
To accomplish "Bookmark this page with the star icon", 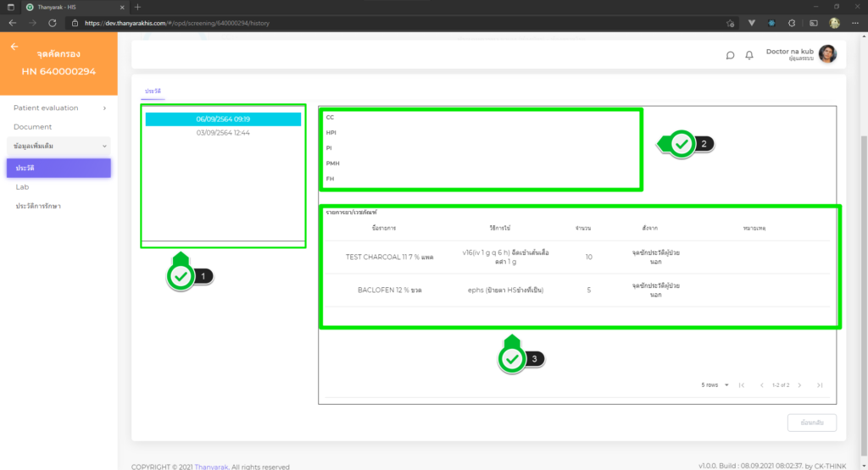I will pyautogui.click(x=730, y=23).
